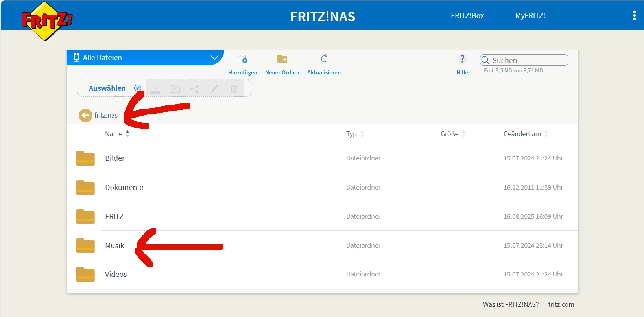Open the Dokumente folder name

click(124, 187)
